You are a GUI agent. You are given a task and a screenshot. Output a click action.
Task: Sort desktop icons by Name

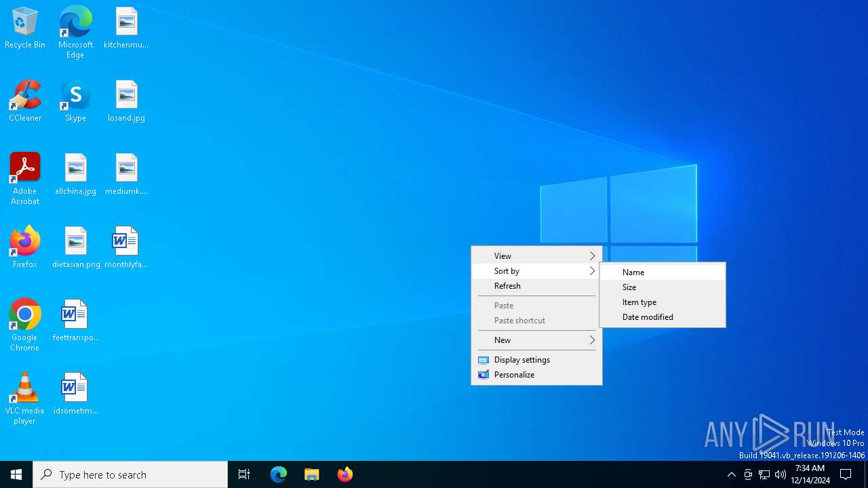pyautogui.click(x=663, y=272)
